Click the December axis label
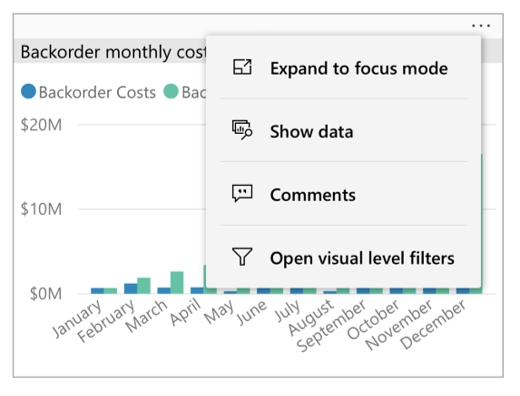Viewport: 520px width, 396px height. 433,324
